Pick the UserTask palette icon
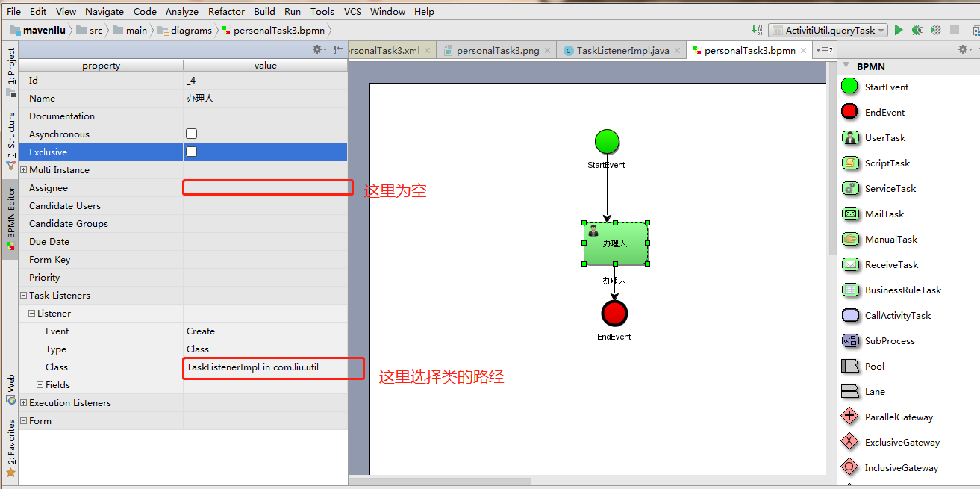 click(x=849, y=137)
